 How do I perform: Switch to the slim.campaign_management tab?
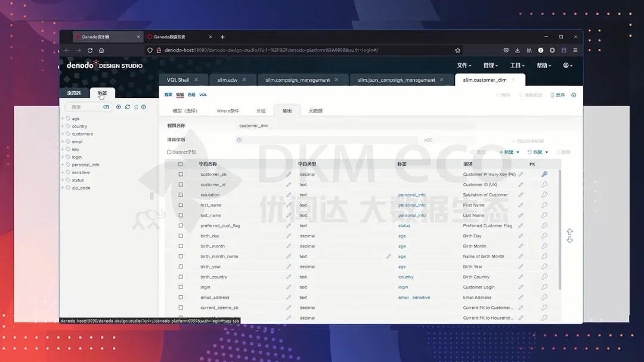[x=298, y=80]
